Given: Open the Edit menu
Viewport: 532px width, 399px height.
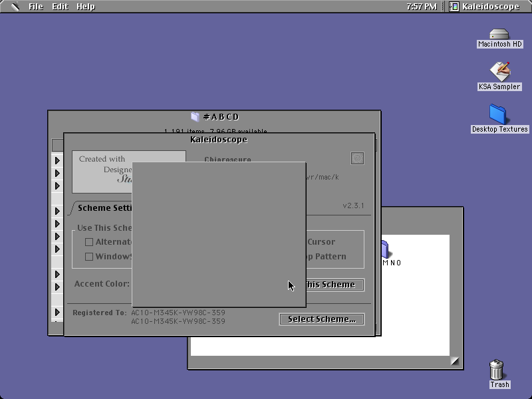Looking at the screenshot, I should tap(60, 7).
